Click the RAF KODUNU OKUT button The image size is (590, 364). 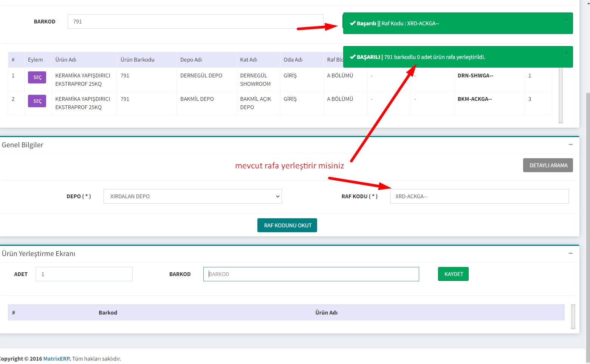tap(287, 225)
